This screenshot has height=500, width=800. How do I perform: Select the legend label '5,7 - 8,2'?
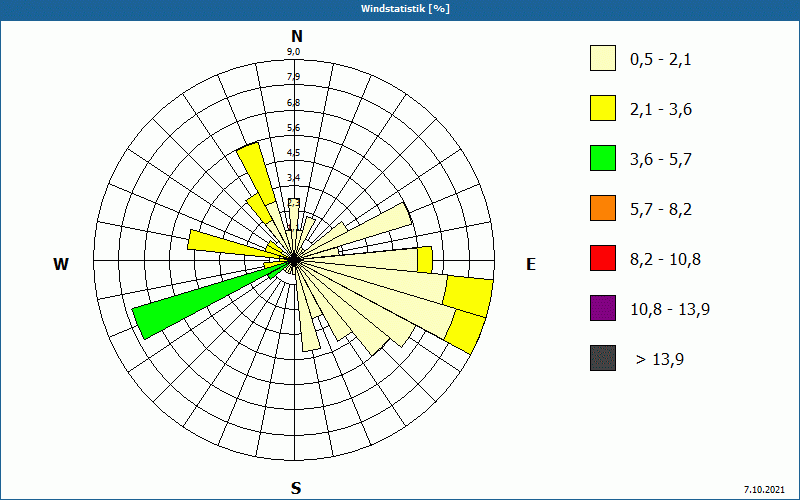click(x=661, y=210)
